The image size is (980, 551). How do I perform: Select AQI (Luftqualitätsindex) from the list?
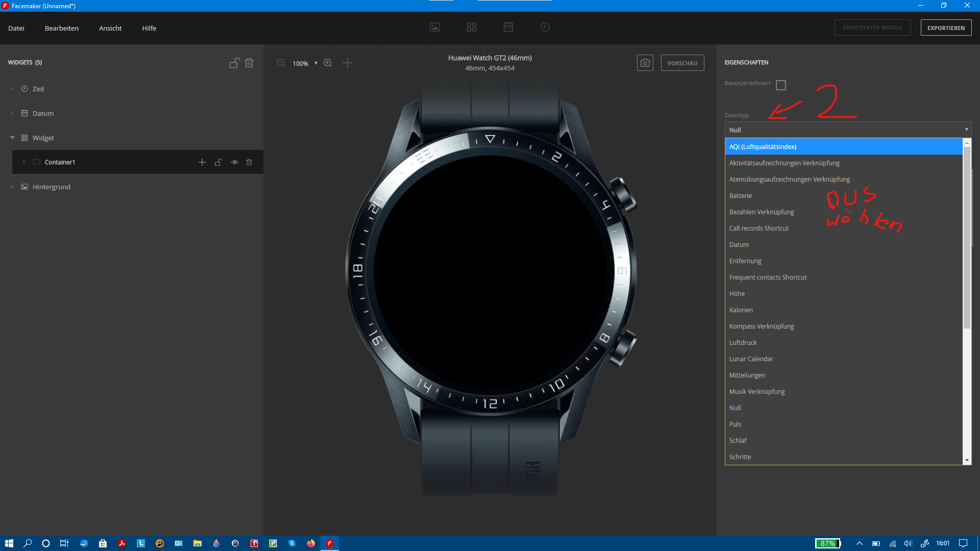point(844,146)
